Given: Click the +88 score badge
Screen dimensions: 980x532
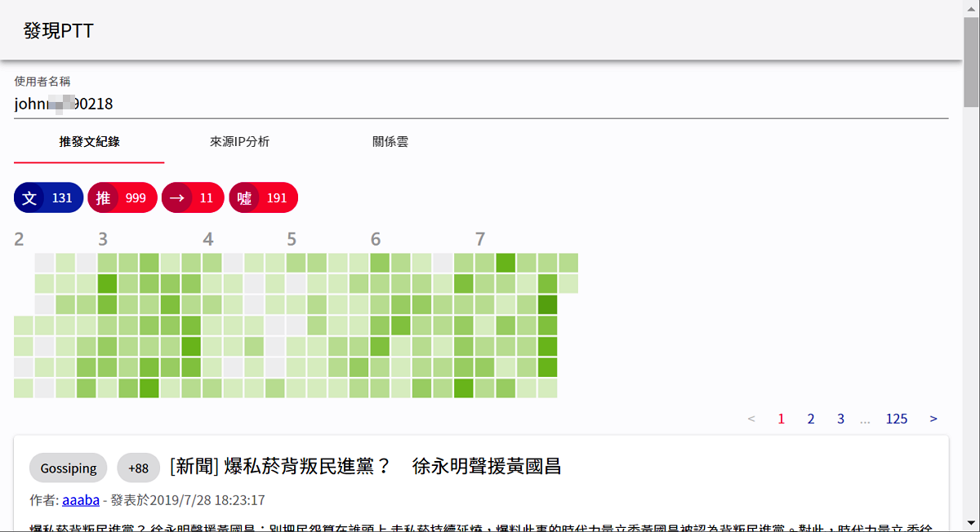Looking at the screenshot, I should (139, 468).
